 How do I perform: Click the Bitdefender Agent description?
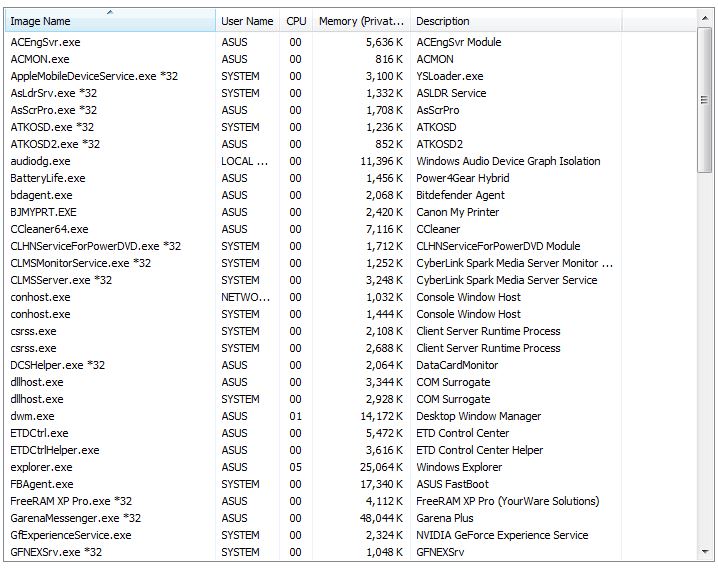(x=460, y=195)
